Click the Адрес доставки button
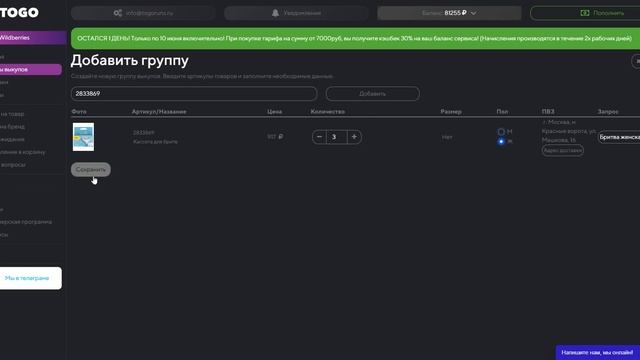Viewport: 640px width, 360px height. 562,150
